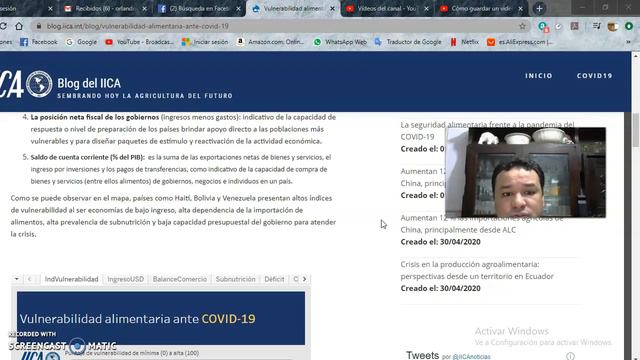Image resolution: width=640 pixels, height=360 pixels.
Task: Open Google bookmark
Action: [x=82, y=42]
